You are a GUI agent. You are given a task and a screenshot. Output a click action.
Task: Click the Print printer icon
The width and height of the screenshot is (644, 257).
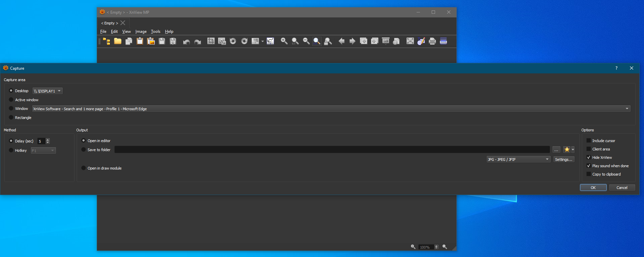click(x=432, y=41)
